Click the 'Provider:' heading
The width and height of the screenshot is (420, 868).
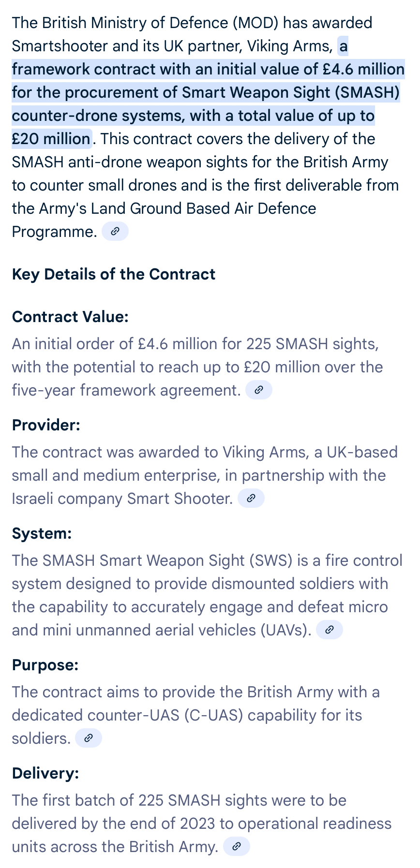[x=46, y=425]
